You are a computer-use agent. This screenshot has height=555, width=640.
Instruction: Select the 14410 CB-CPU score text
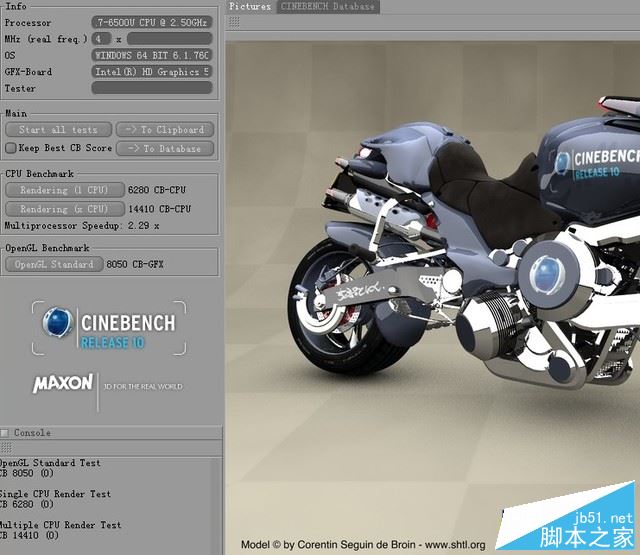(160, 209)
